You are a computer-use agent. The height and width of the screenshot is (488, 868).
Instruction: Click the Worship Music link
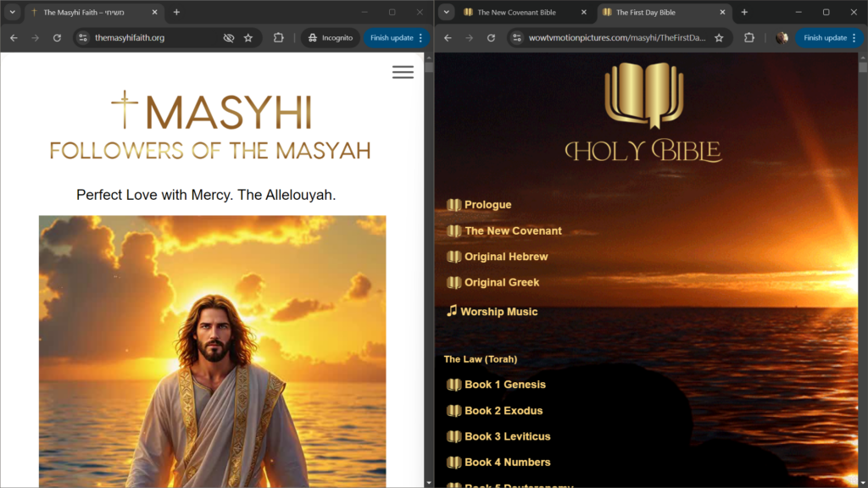498,312
